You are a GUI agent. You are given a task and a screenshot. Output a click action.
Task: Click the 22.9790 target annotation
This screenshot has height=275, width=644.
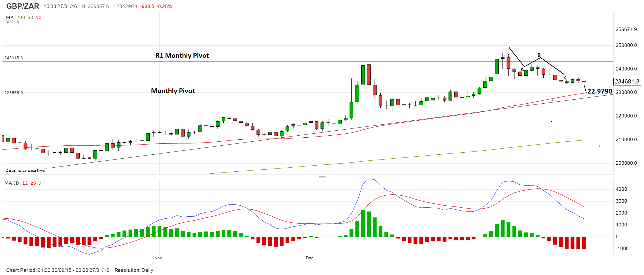600,91
